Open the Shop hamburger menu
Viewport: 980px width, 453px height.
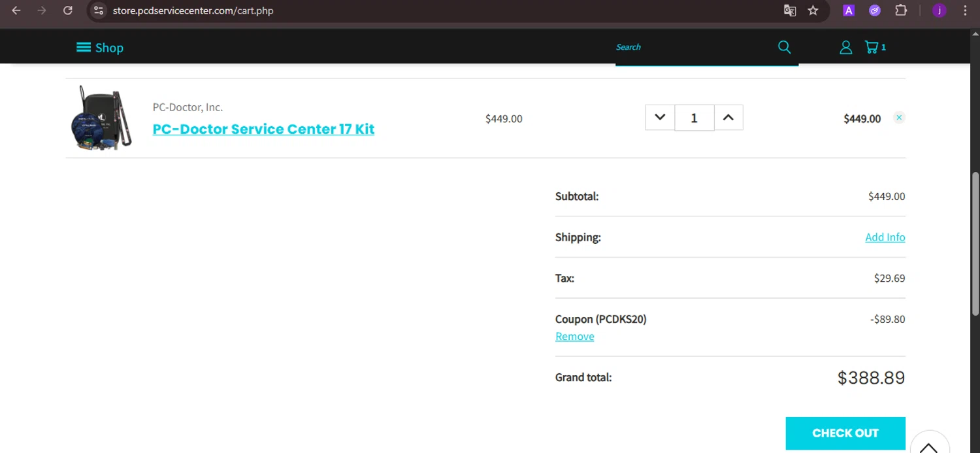(x=100, y=48)
